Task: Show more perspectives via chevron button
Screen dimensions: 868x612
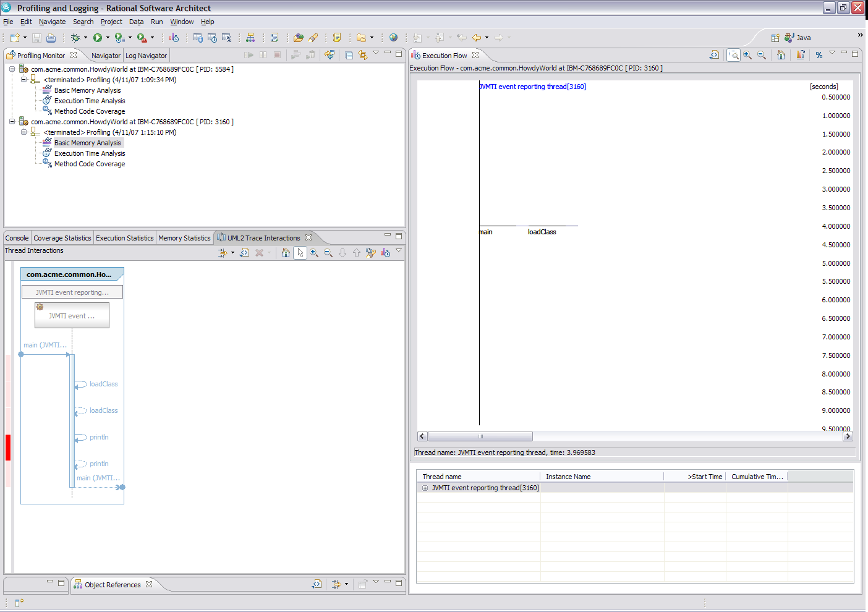Action: [860, 35]
